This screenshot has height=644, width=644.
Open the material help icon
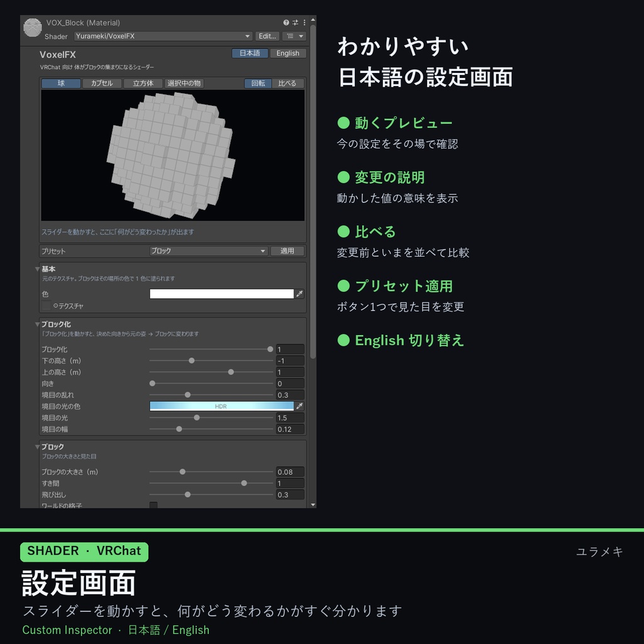pos(286,23)
